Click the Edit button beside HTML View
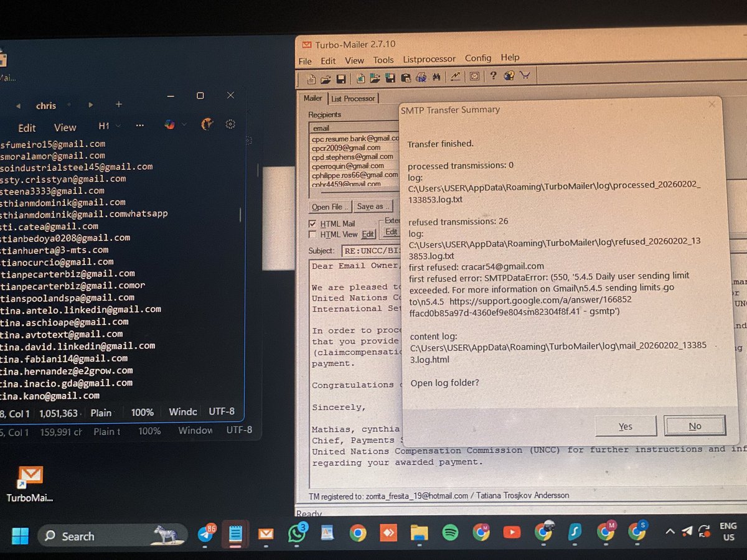Image resolution: width=747 pixels, height=560 pixels. click(x=369, y=234)
